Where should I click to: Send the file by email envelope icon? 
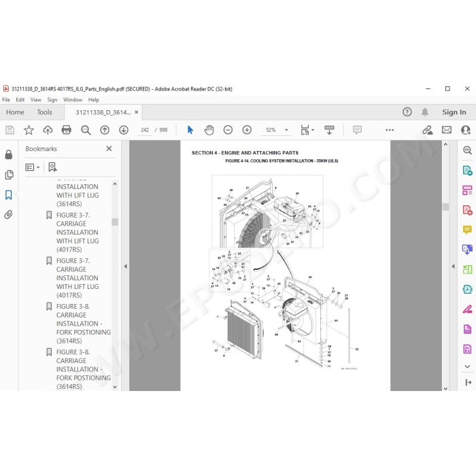(447, 130)
